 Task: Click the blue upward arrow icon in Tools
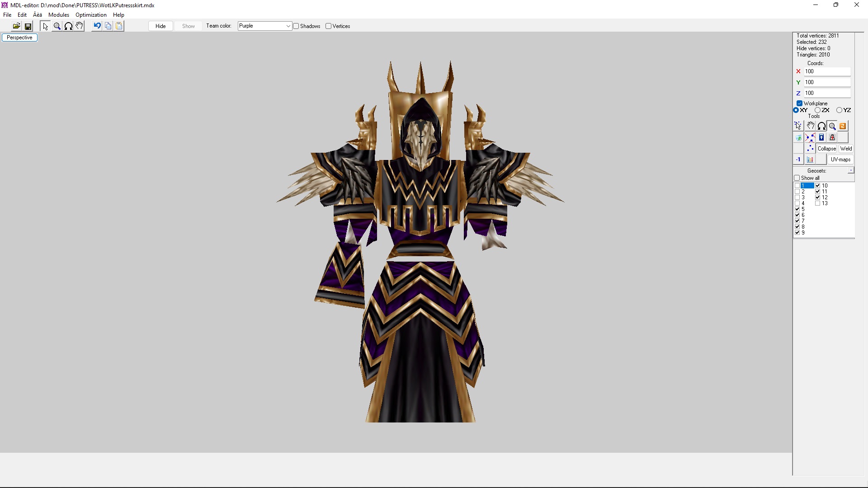click(x=821, y=137)
